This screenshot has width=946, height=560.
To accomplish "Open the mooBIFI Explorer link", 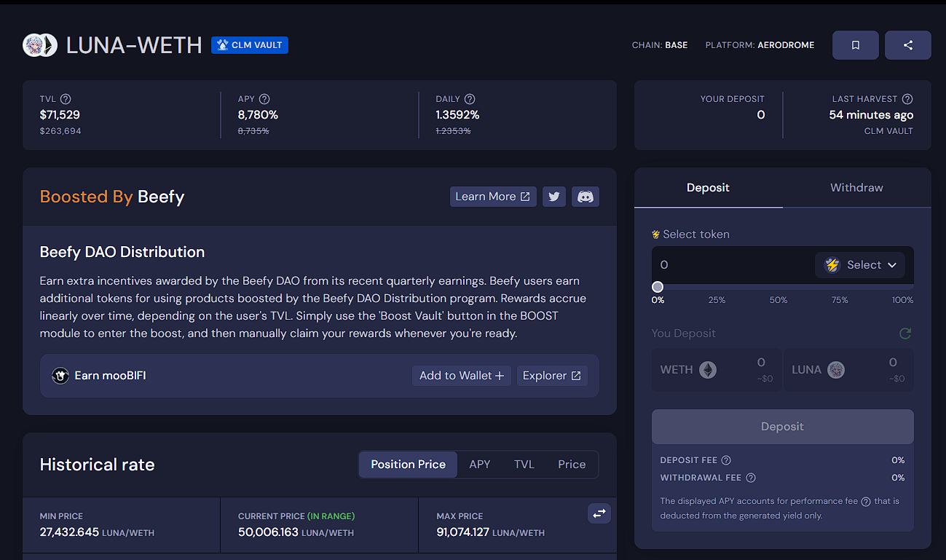I will (x=551, y=376).
